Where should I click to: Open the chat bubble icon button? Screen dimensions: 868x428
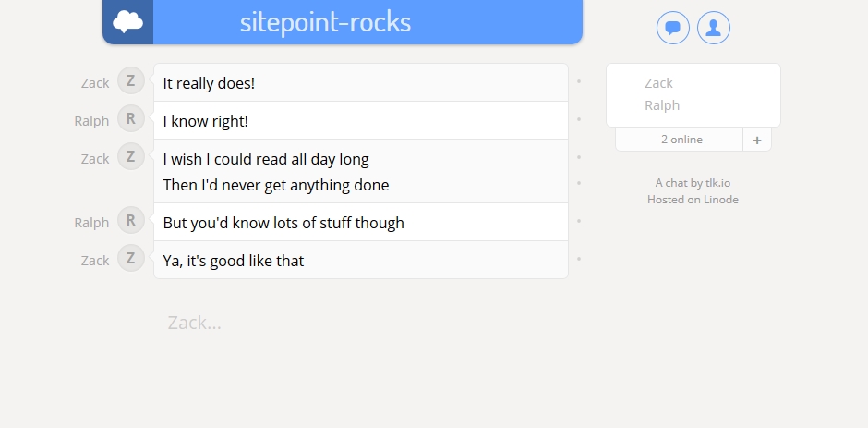(x=673, y=28)
